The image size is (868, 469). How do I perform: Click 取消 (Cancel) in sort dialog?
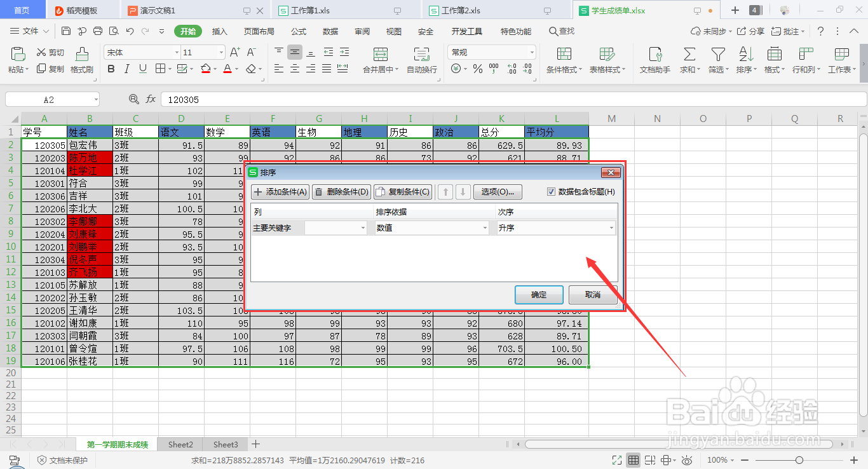pyautogui.click(x=593, y=295)
